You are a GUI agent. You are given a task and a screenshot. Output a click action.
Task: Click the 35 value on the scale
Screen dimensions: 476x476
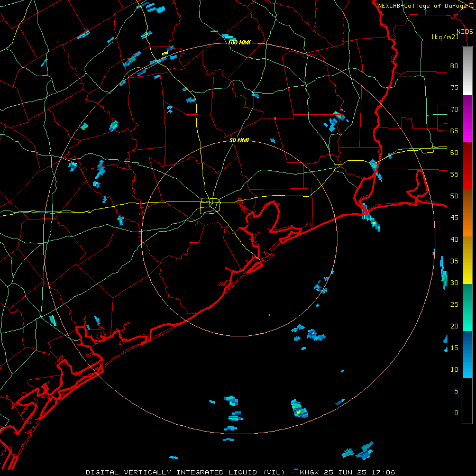pos(454,261)
